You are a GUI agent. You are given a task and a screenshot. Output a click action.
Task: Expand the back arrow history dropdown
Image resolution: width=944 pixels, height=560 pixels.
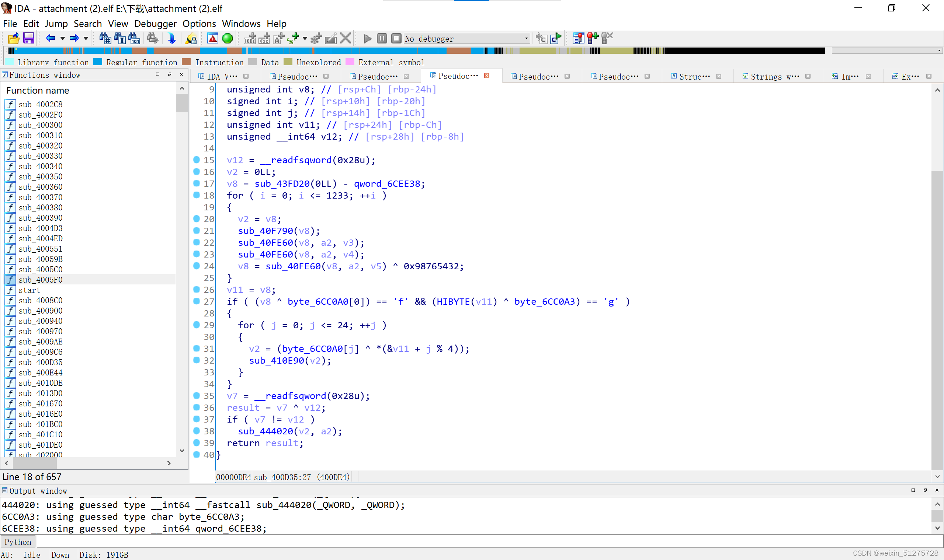[63, 38]
